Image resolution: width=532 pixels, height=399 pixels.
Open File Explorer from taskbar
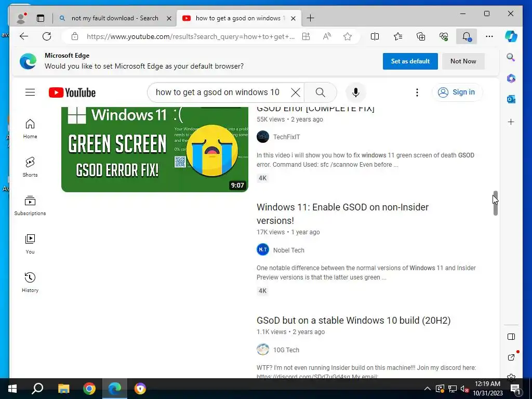(x=63, y=389)
